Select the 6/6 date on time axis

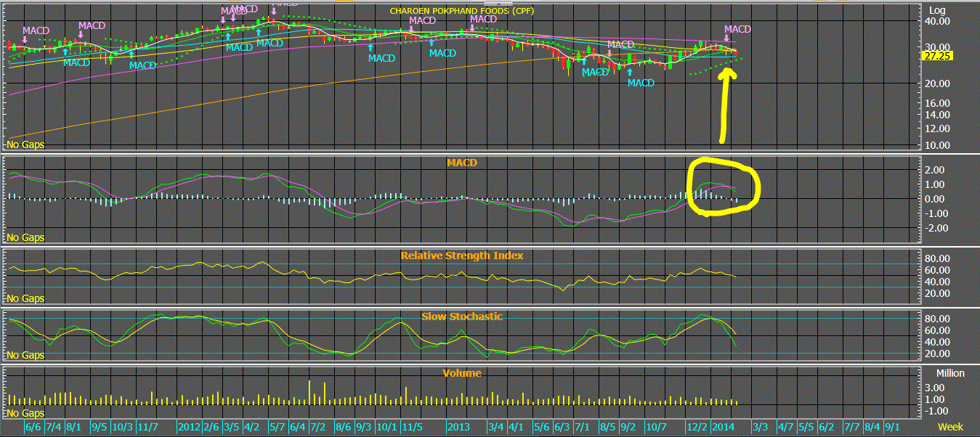[x=33, y=427]
